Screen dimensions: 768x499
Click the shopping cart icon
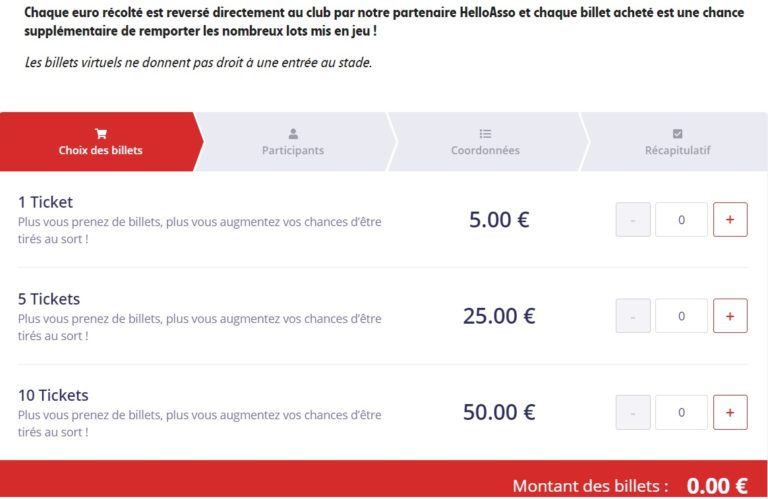click(x=100, y=133)
